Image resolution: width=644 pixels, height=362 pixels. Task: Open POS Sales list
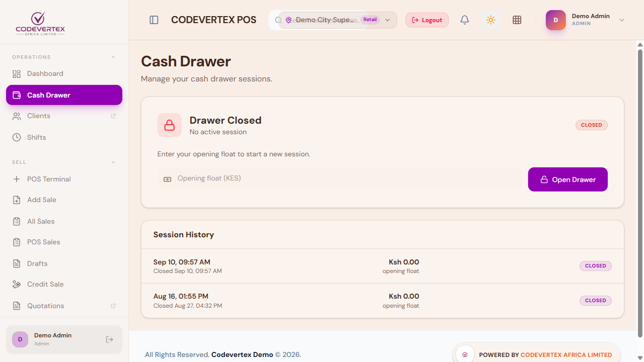tap(64, 242)
